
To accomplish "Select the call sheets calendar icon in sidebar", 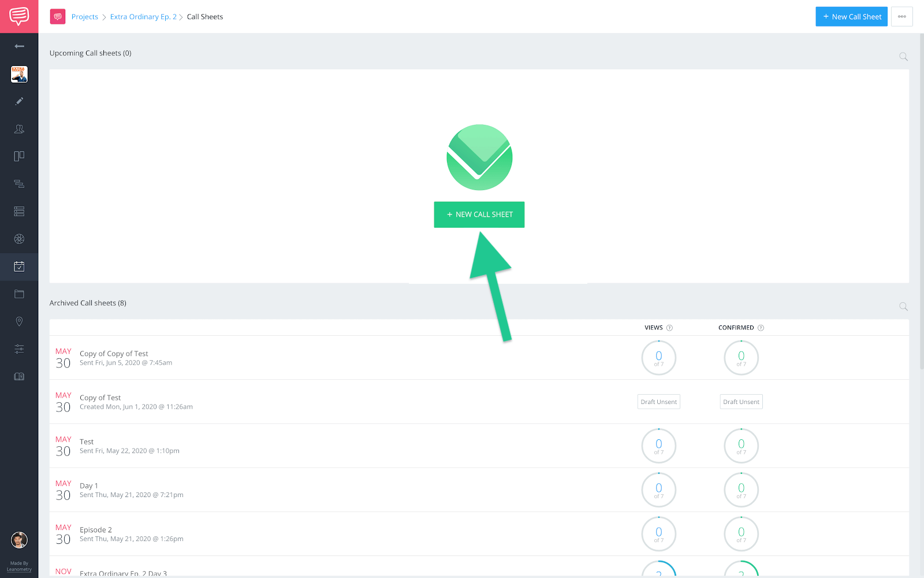I will 19,266.
